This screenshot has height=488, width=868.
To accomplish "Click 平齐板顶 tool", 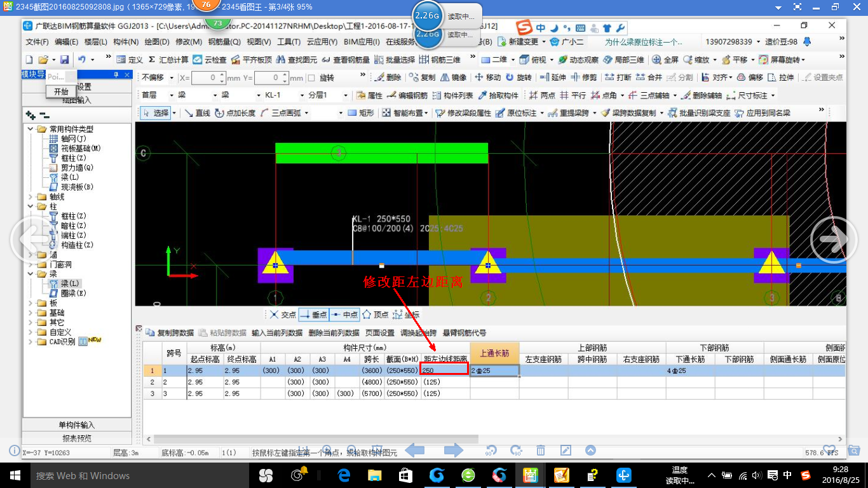I will click(x=252, y=60).
